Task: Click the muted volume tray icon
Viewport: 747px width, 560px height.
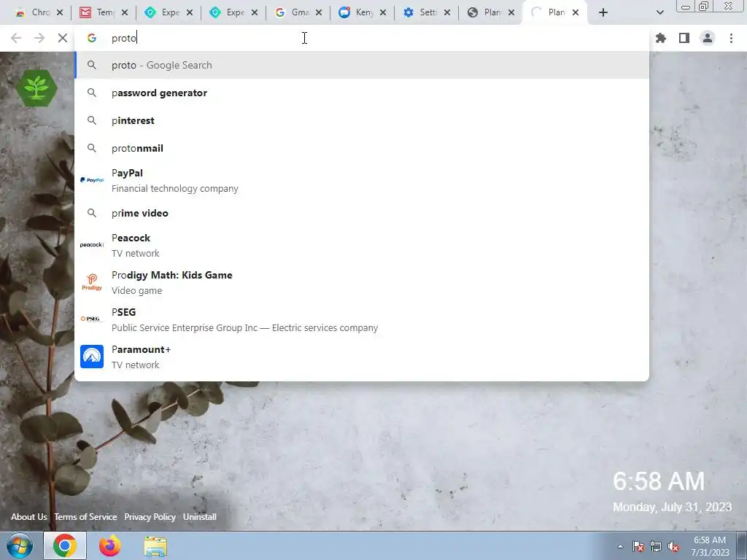Action: (673, 547)
